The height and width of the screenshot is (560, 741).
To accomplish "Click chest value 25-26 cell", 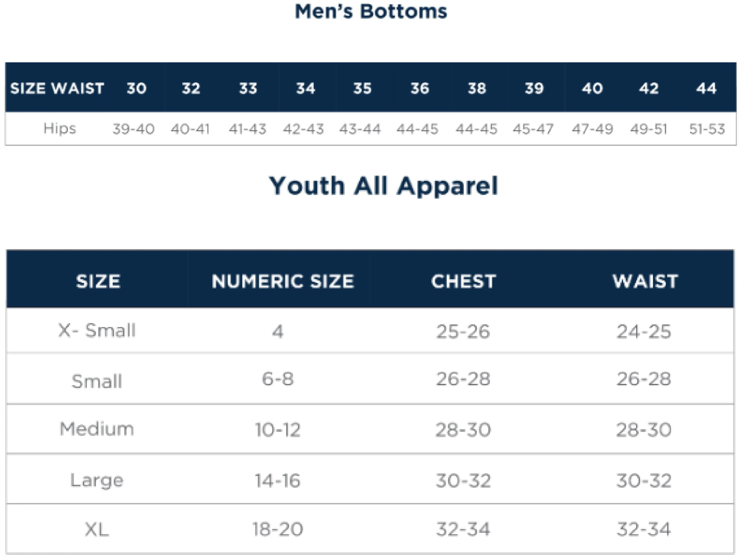I will (463, 332).
